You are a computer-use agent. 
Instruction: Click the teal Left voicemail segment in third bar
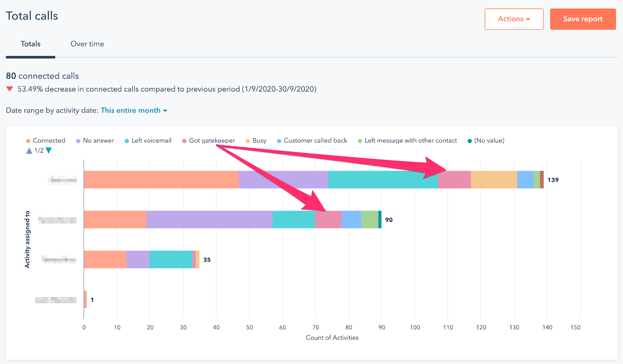coord(171,260)
